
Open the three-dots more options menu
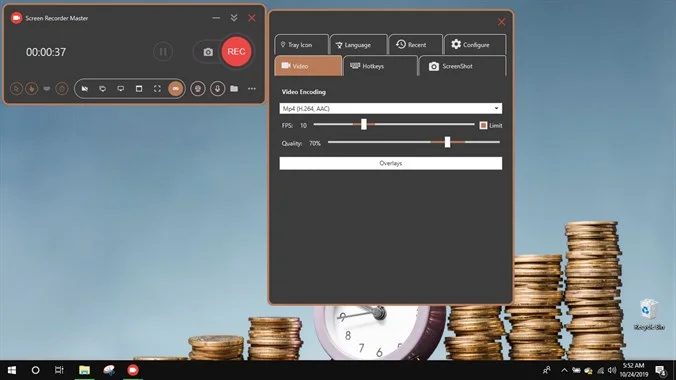coord(252,88)
